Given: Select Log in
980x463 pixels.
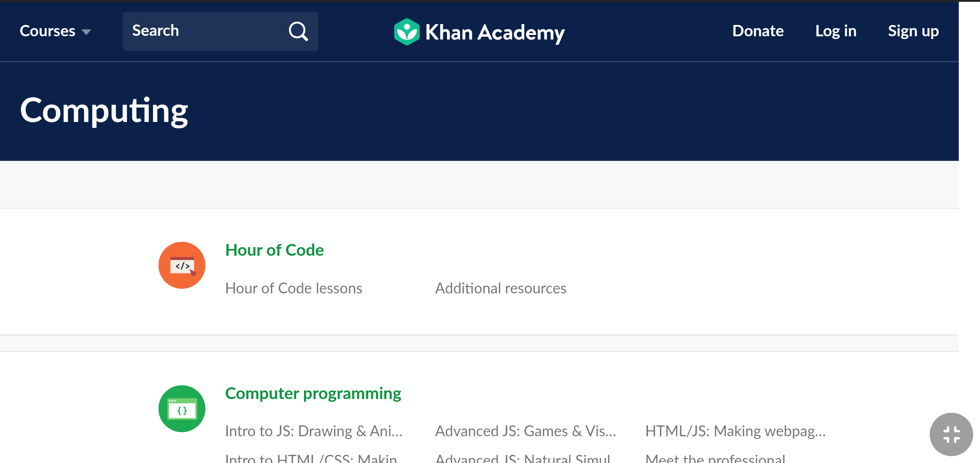Looking at the screenshot, I should (836, 31).
